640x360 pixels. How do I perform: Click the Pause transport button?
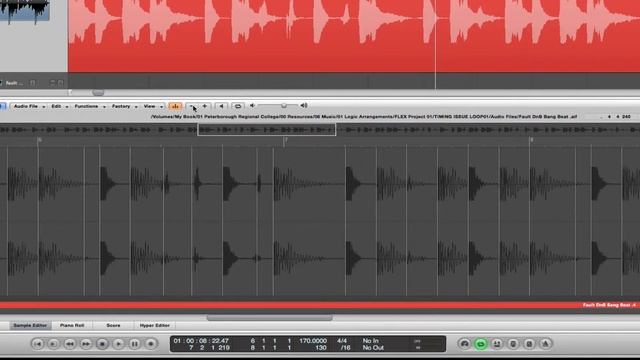coord(134,344)
